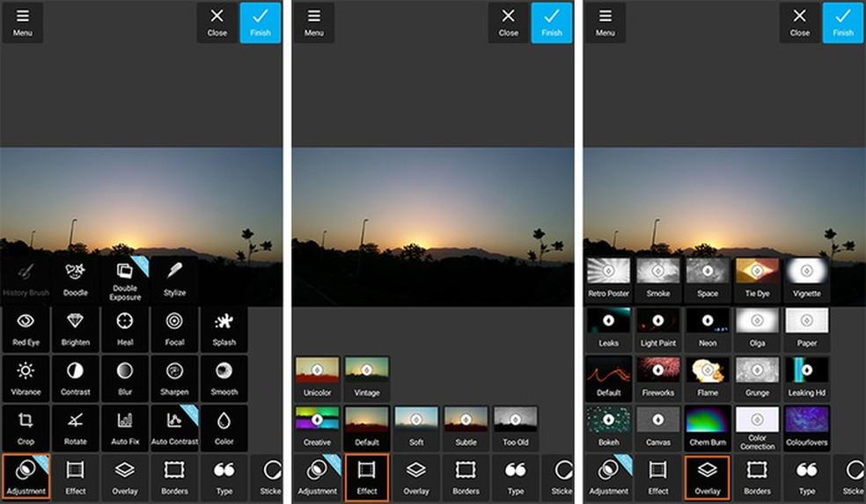The image size is (866, 504).
Task: Open Overlay tab in middle screen
Action: pos(416,477)
